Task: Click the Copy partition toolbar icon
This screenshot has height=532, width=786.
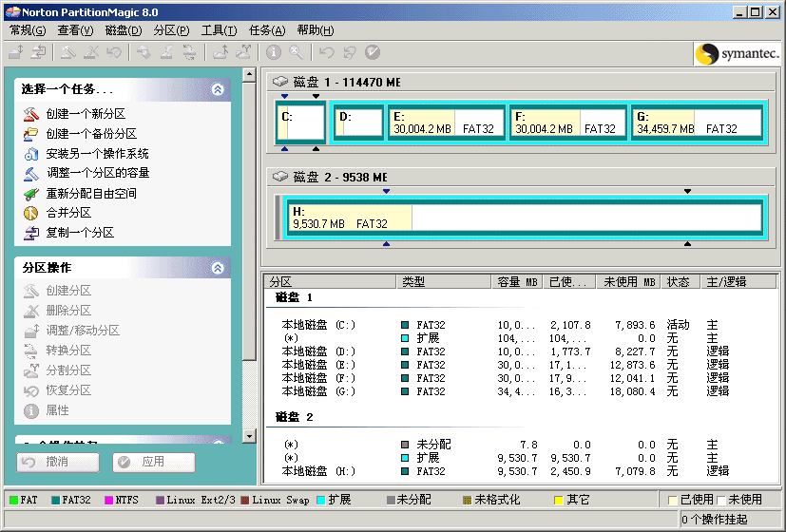Action: [39, 52]
